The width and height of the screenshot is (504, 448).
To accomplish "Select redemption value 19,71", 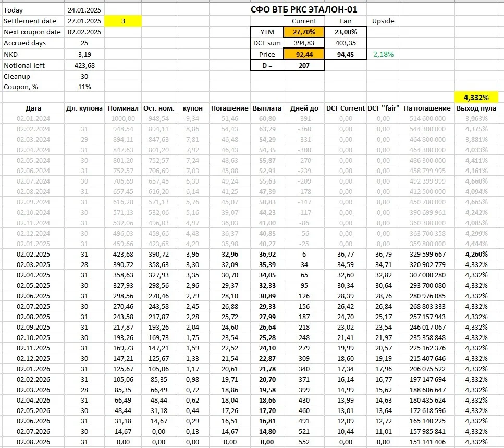I will [x=230, y=380].
